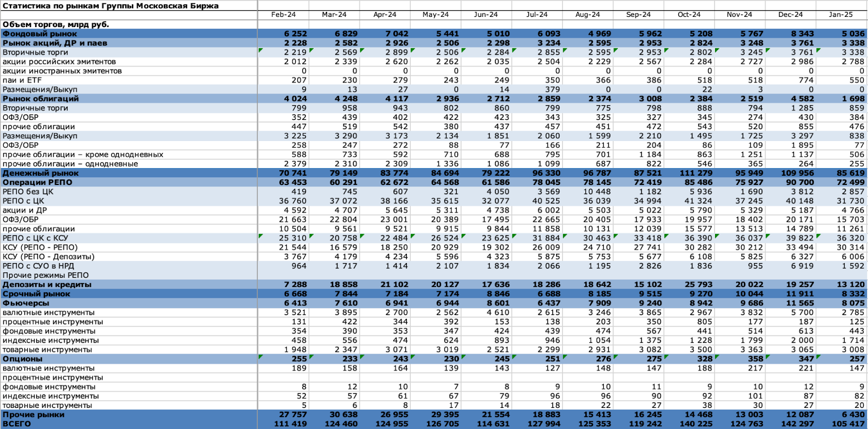Screen dimensions: 868x429
Task: Click ВСЕГО Jan-25 total 105 417
Action: [x=848, y=424]
